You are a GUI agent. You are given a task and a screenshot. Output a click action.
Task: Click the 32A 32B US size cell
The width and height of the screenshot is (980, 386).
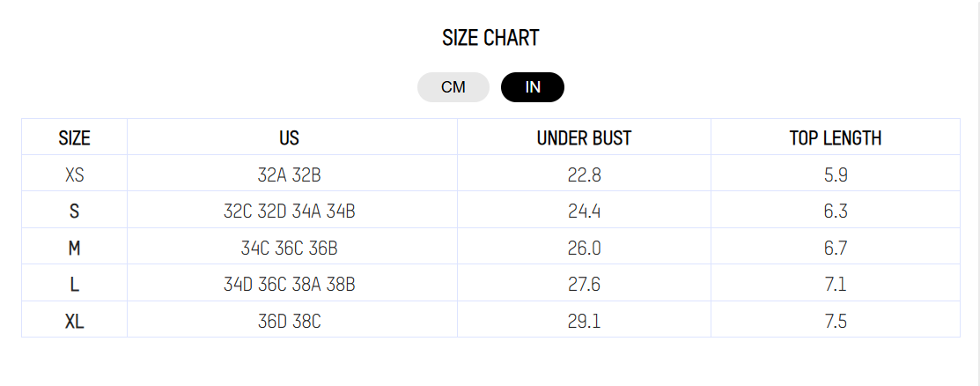(x=290, y=174)
